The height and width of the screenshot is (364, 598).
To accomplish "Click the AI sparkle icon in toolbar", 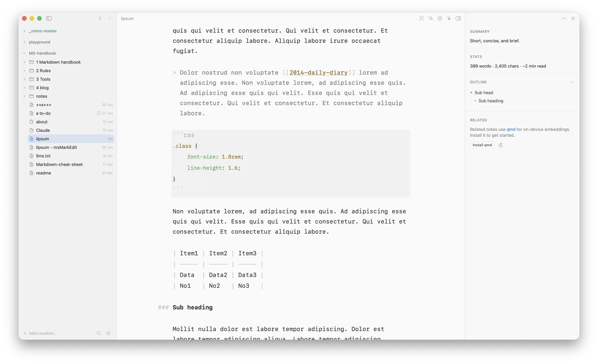I will pos(449,18).
